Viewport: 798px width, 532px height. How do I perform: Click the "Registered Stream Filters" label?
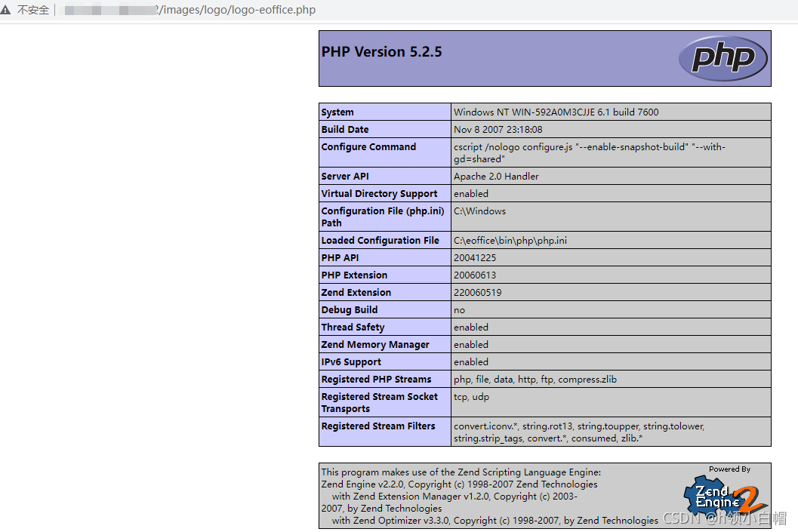coord(378,426)
